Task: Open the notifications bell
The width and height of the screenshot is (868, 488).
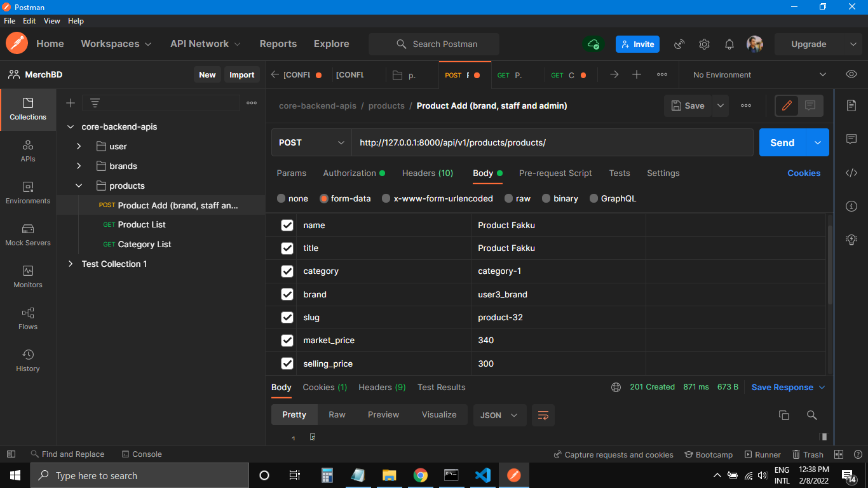Action: [x=729, y=44]
